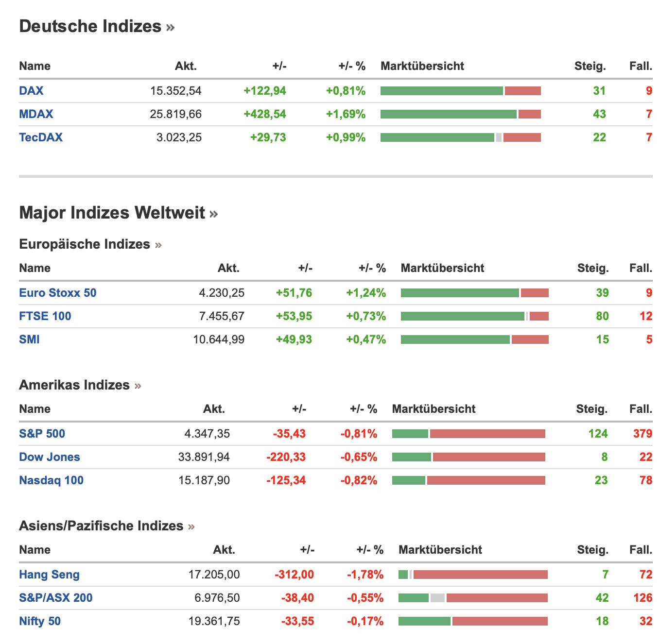Open the DAX index link
659x644 pixels.
(x=31, y=91)
